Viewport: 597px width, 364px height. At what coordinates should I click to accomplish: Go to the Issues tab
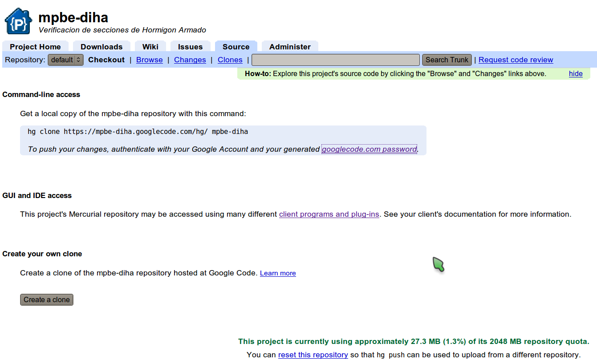coord(190,46)
